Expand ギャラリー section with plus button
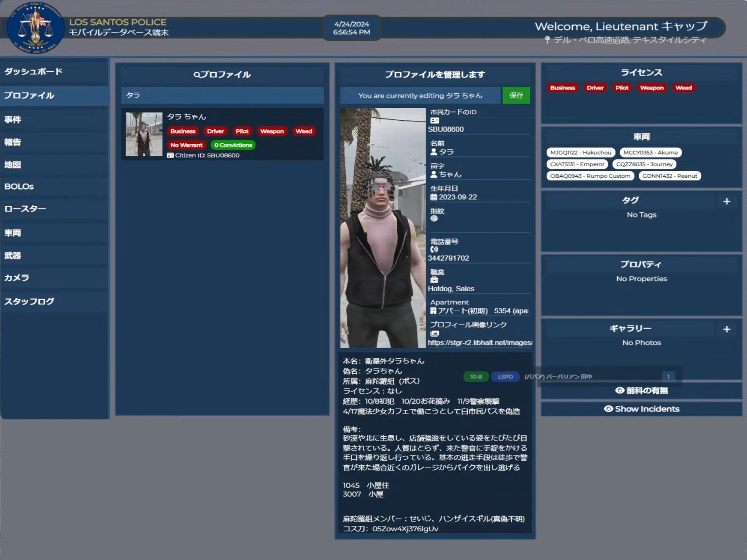 726,329
